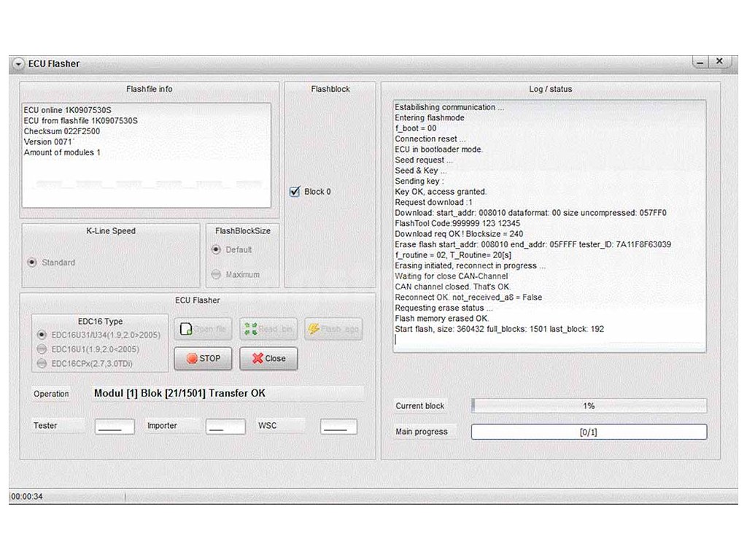Click the red STOP button
This screenshot has height=560, width=747.
[203, 358]
